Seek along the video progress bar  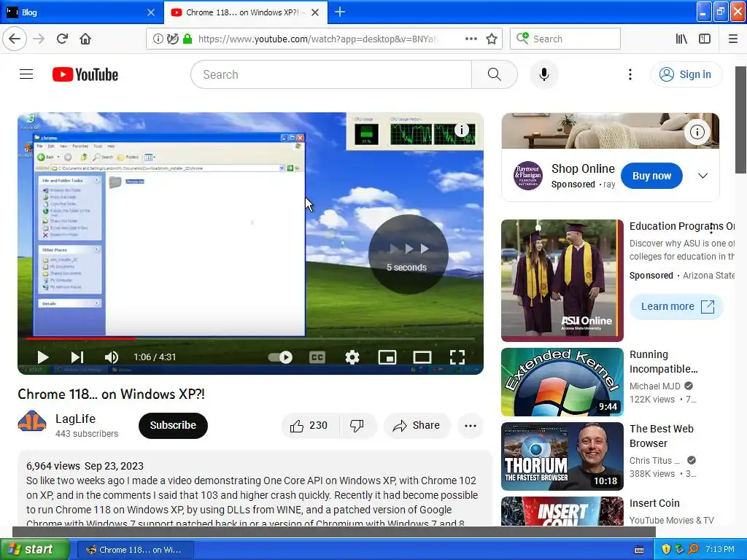click(250, 338)
